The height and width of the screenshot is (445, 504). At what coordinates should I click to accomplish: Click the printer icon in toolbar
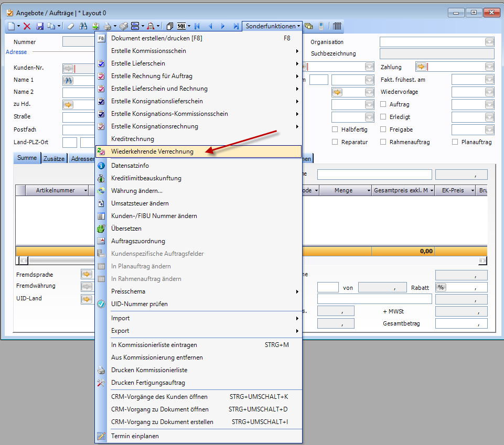coord(107,26)
